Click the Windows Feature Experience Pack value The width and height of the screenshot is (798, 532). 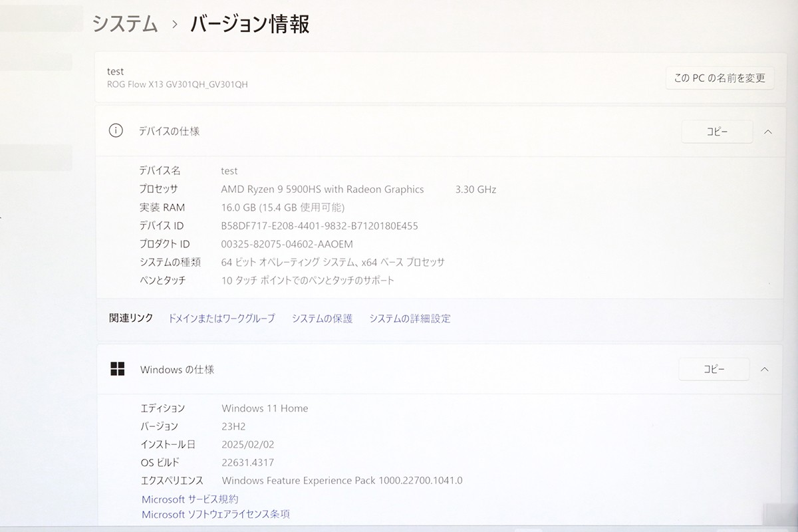[342, 481]
